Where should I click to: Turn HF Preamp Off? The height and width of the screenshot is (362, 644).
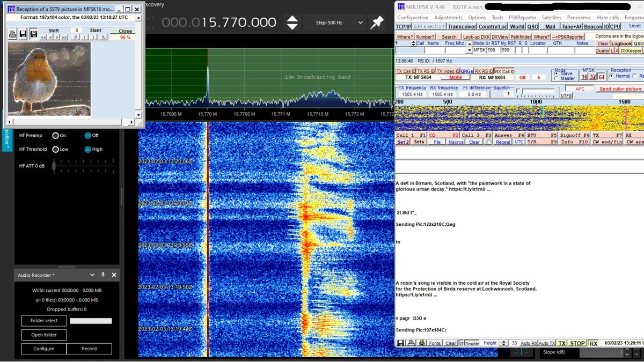87,136
